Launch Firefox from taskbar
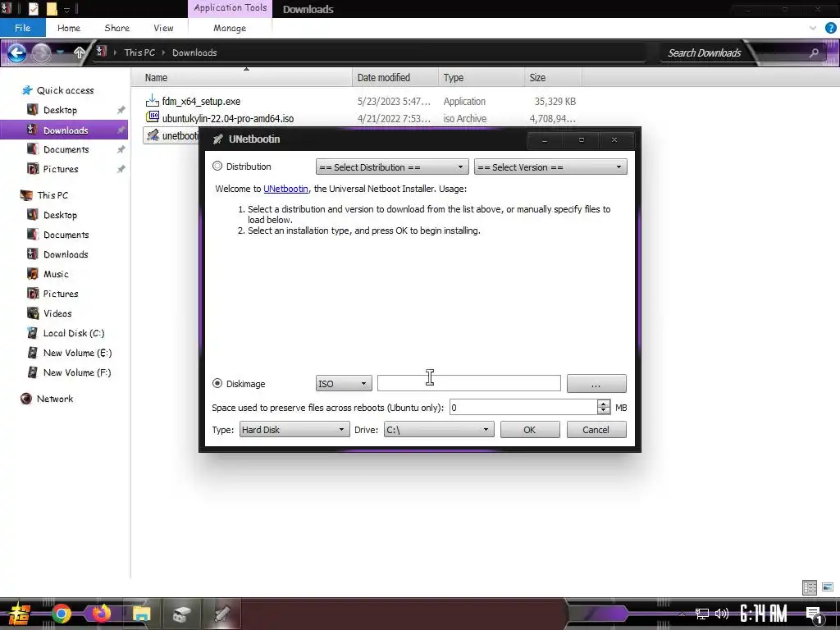 101,614
